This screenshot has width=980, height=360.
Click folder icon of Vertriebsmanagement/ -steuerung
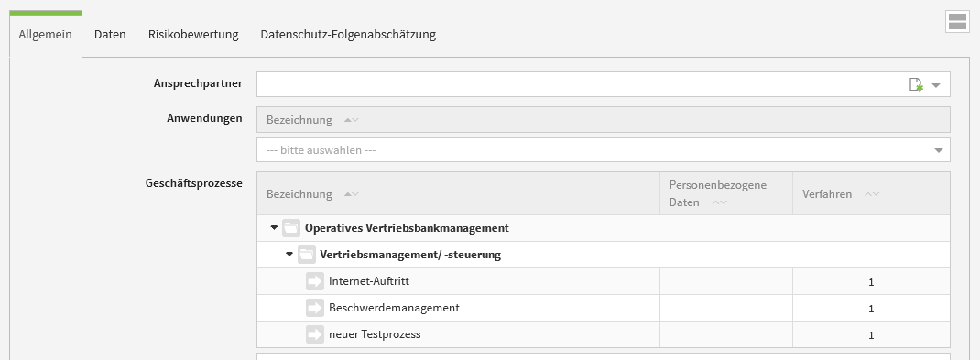point(306,255)
